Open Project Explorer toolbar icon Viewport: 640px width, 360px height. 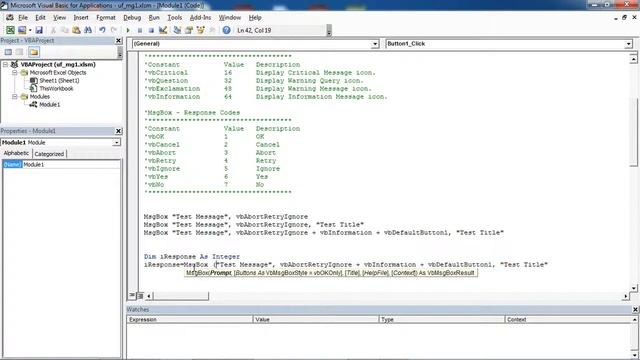pyautogui.click(x=177, y=30)
